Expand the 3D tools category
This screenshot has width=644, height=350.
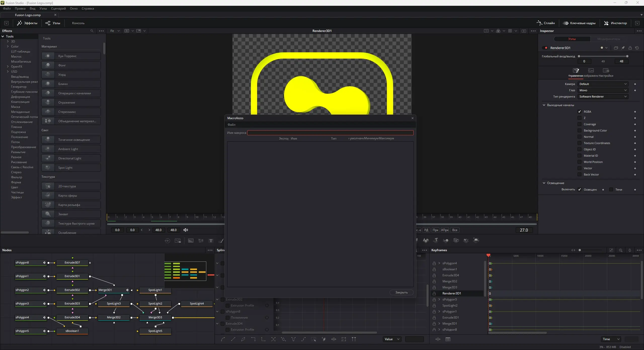(8, 41)
